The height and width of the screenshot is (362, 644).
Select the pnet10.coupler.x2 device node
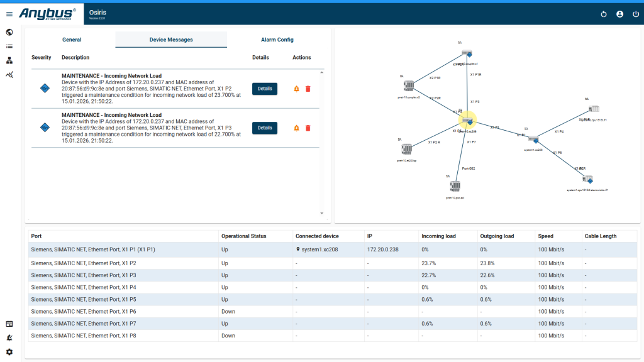point(409,85)
